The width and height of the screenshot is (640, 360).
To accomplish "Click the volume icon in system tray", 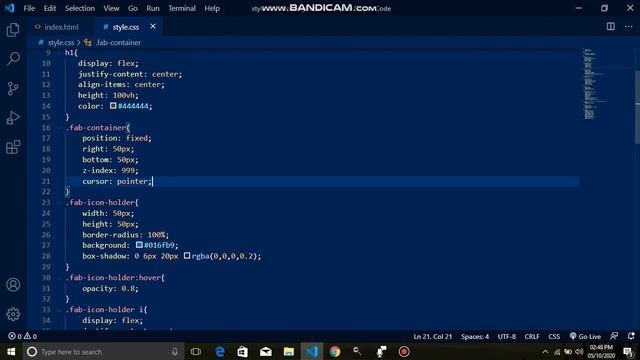I will 579,351.
